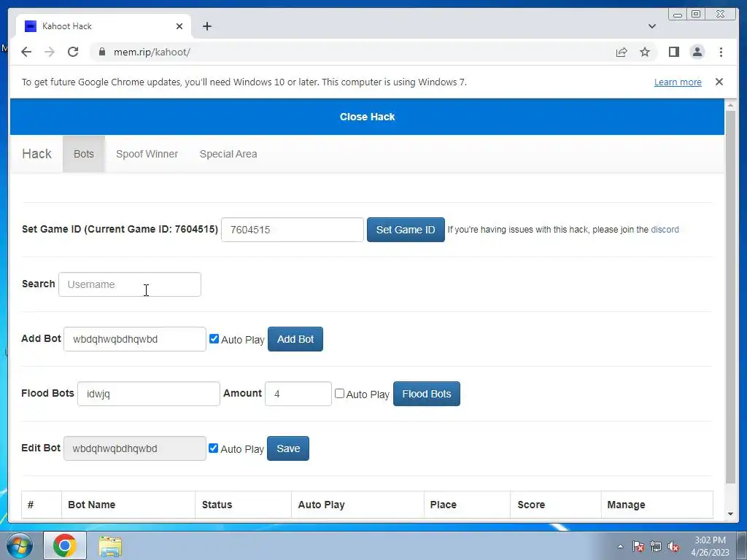747x560 pixels.
Task: Click the Flood Bots button
Action: 426,394
